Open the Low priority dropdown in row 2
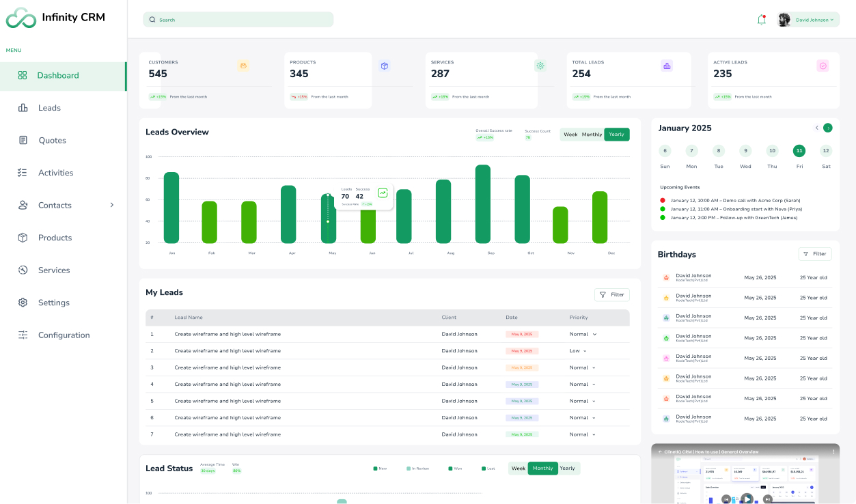The height and width of the screenshot is (504, 856). pyautogui.click(x=579, y=351)
